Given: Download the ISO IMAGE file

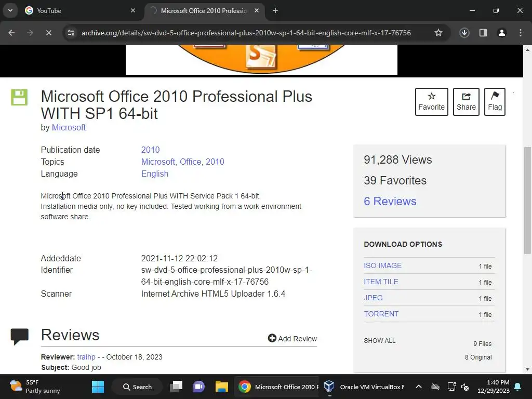Looking at the screenshot, I should pos(382,265).
